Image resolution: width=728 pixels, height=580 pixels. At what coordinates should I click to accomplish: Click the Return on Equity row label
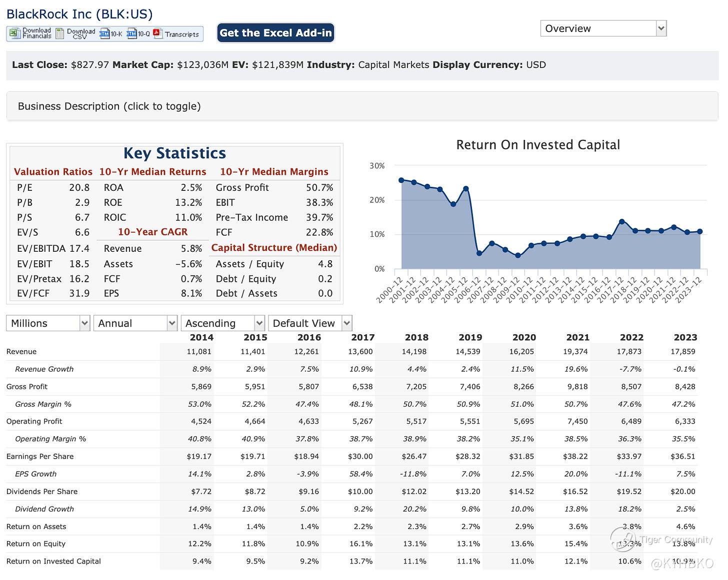coord(36,544)
